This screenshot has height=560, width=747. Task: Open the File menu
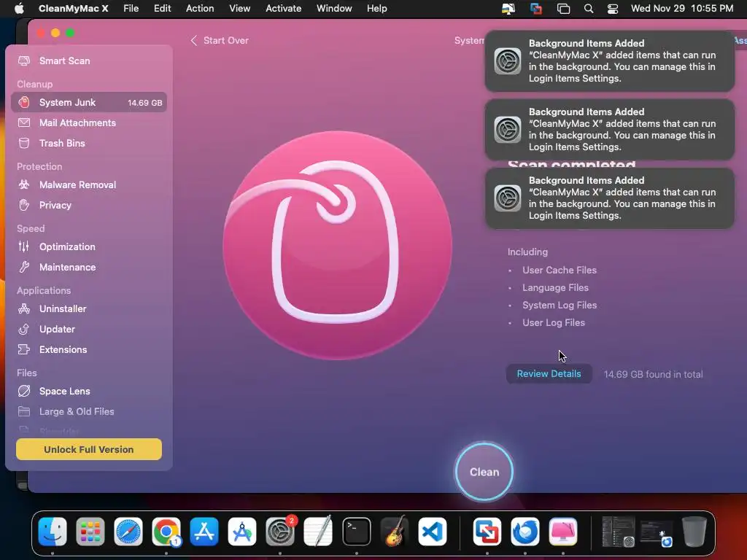point(131,9)
